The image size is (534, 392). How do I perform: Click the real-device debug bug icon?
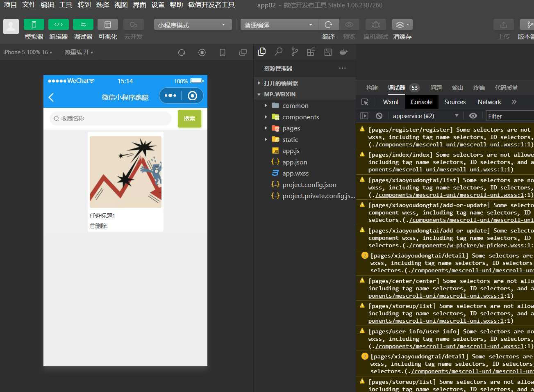(x=376, y=25)
